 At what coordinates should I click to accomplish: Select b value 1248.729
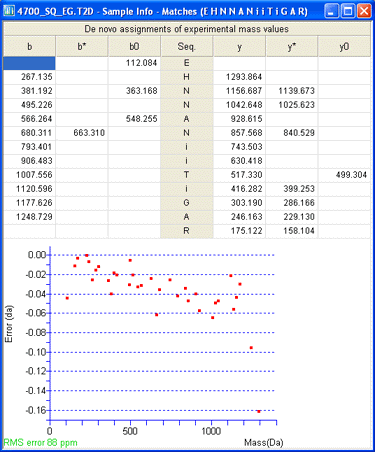(x=34, y=217)
